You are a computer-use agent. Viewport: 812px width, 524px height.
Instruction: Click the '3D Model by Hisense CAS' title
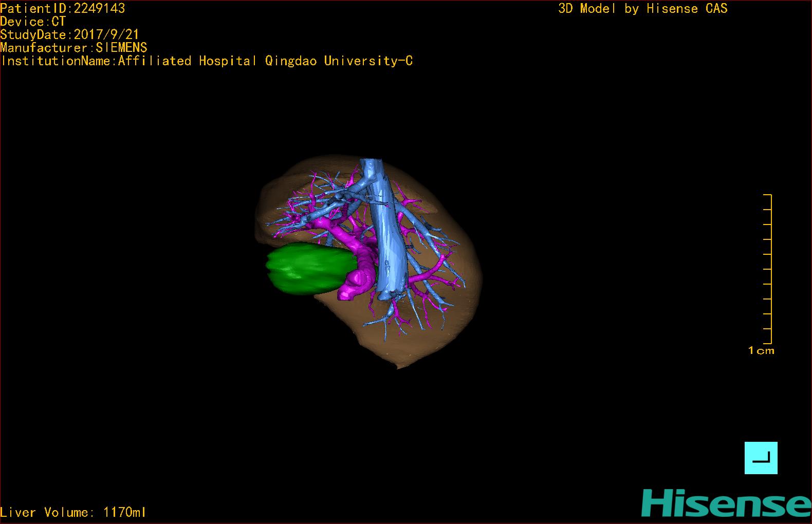[x=643, y=8]
